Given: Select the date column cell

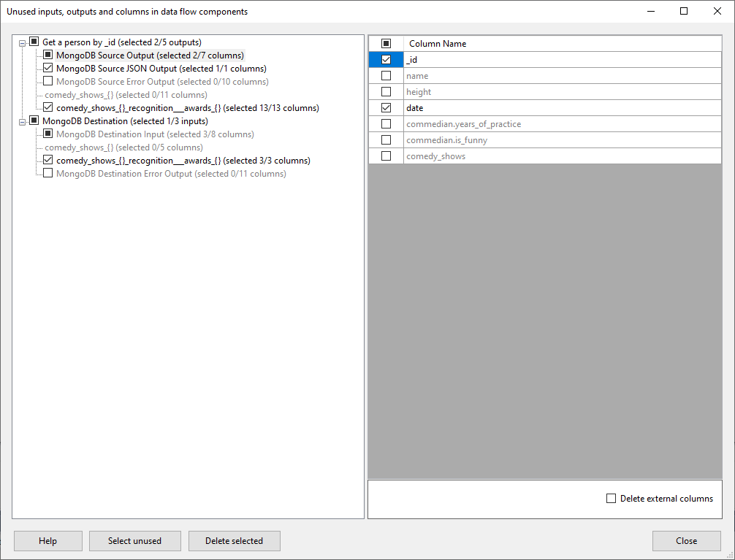Looking at the screenshot, I should pyautogui.click(x=563, y=108).
